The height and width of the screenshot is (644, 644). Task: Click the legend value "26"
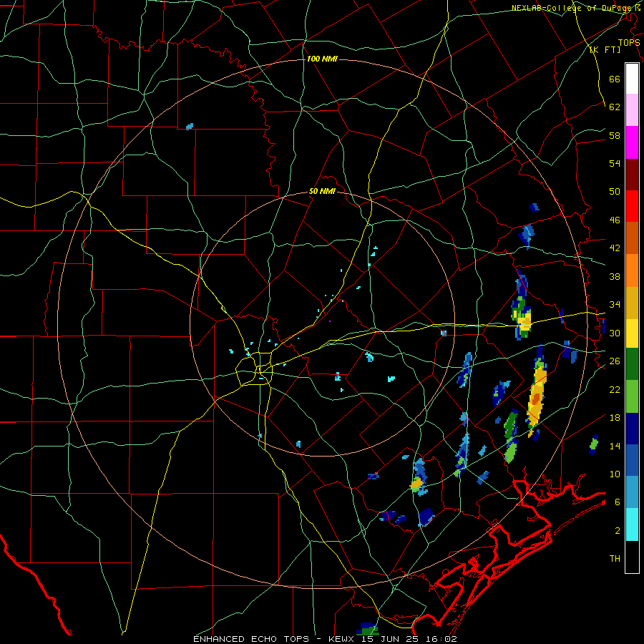click(615, 361)
